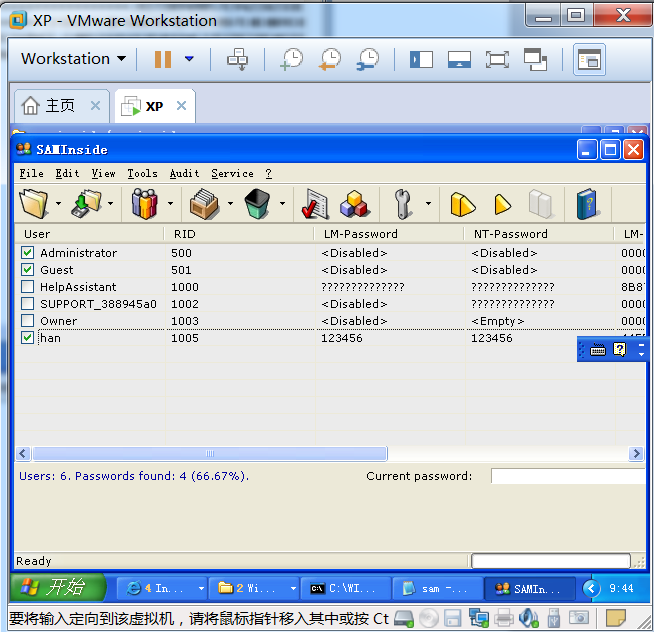Click the Current password field
Image resolution: width=654 pixels, height=632 pixels.
568,476
